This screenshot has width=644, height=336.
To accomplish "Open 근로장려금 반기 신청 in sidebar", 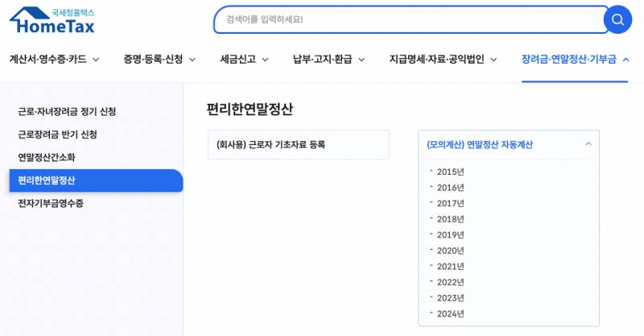I will [x=57, y=135].
